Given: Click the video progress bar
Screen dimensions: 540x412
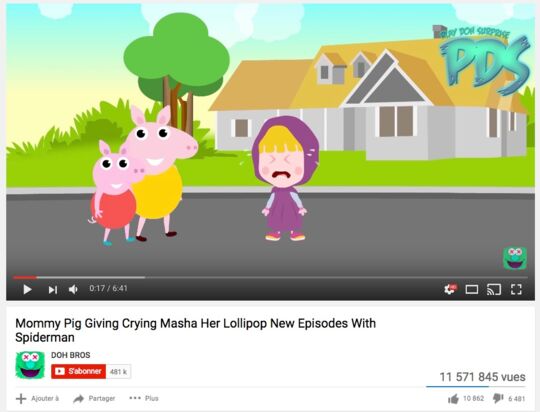Looking at the screenshot, I should [270, 277].
